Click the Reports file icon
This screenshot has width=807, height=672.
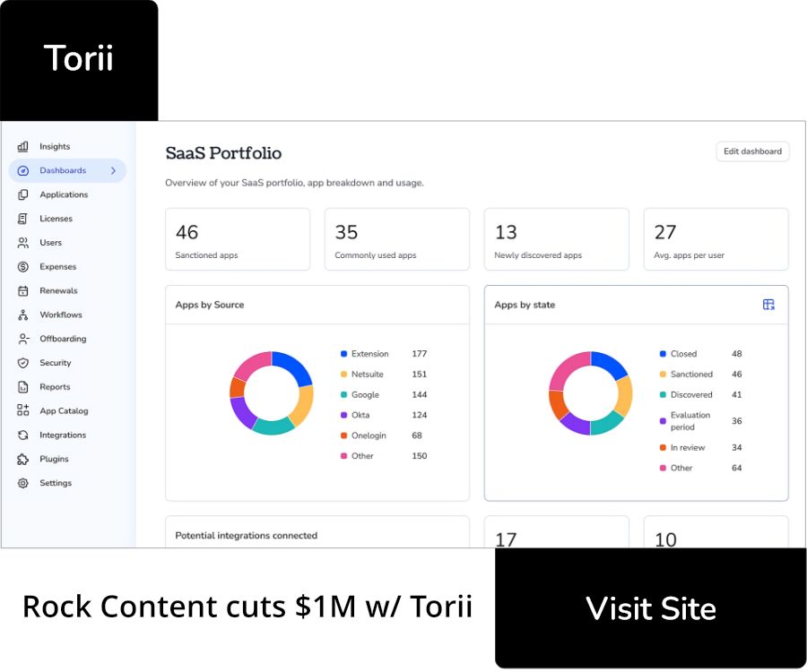tap(22, 387)
